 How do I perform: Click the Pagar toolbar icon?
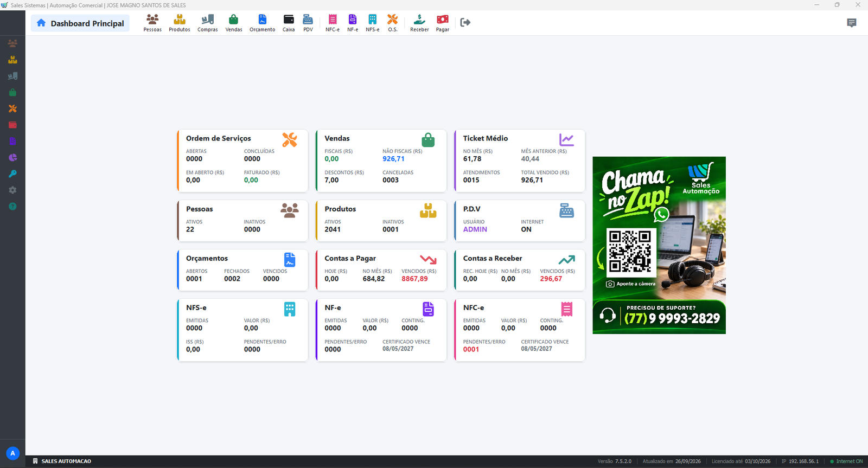click(x=443, y=23)
